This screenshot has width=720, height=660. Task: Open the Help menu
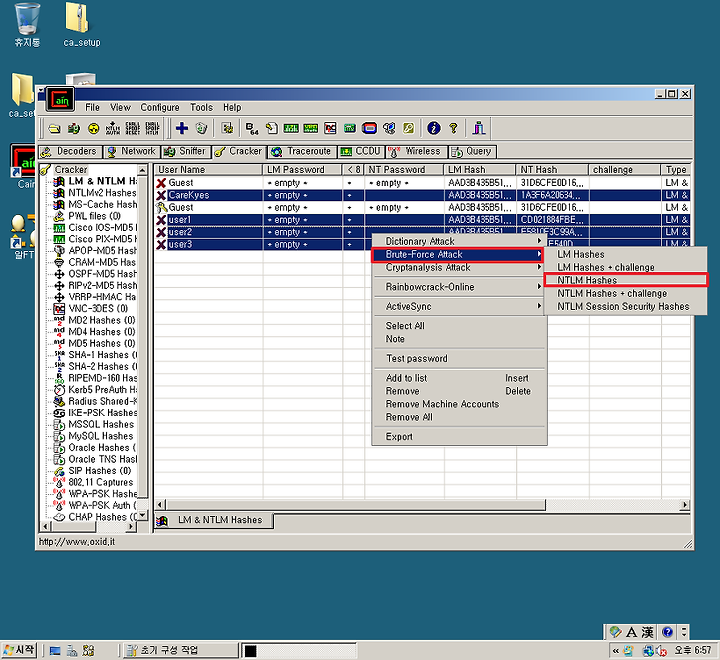[x=232, y=107]
